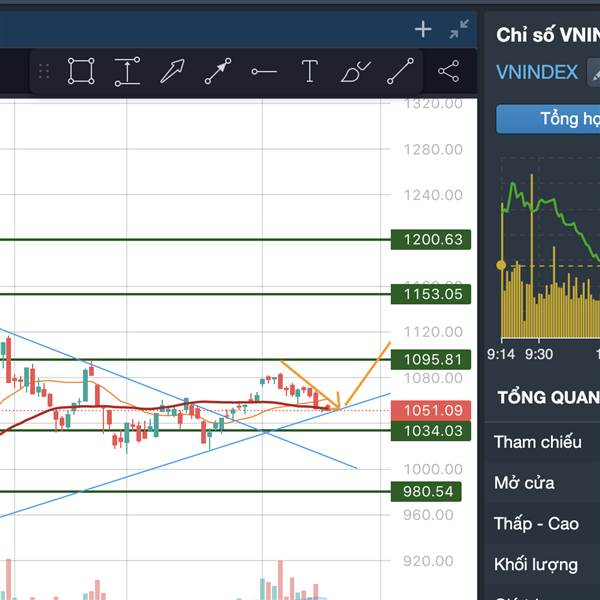Click the 1120.00 axis price label
This screenshot has width=600, height=600.
(x=433, y=332)
